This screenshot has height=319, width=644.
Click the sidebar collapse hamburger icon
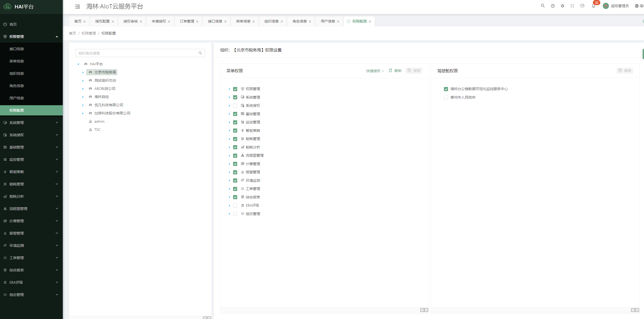point(78,7)
